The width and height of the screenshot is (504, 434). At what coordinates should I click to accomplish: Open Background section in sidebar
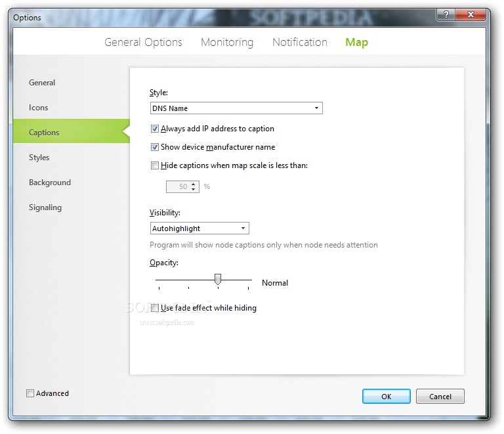[50, 183]
